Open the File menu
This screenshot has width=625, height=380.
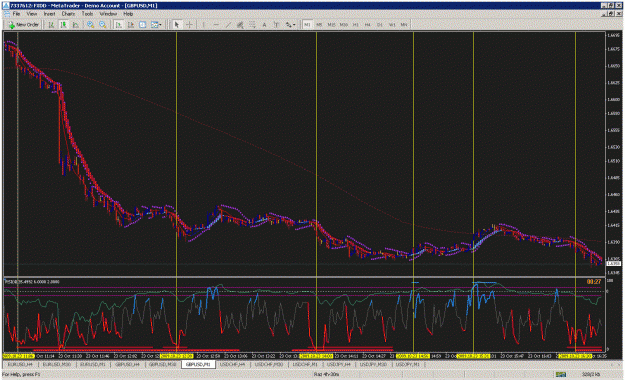(x=16, y=14)
